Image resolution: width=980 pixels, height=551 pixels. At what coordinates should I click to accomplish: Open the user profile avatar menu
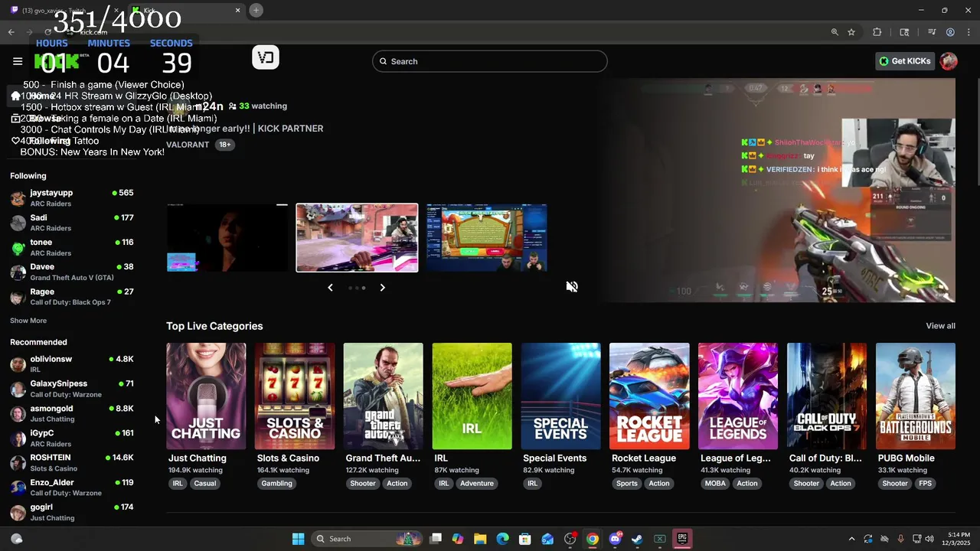[949, 61]
